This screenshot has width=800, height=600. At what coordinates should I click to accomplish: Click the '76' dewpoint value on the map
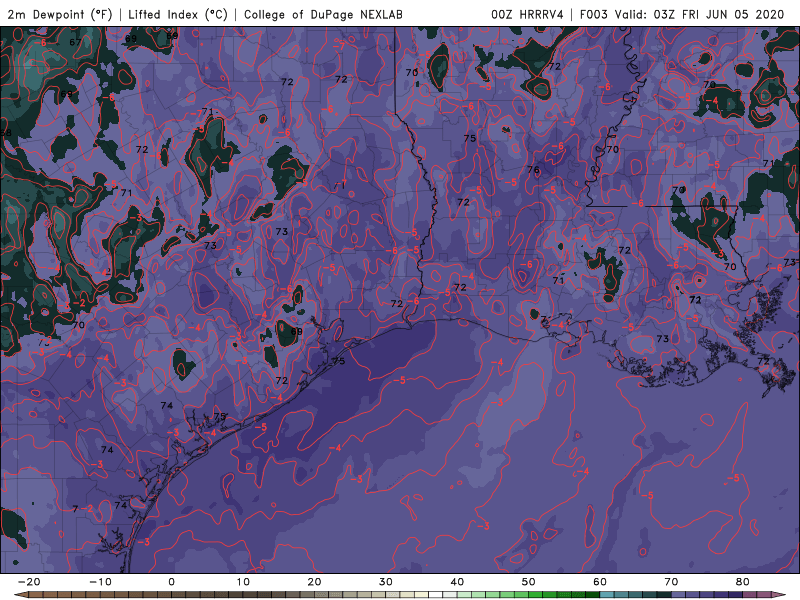tap(533, 170)
